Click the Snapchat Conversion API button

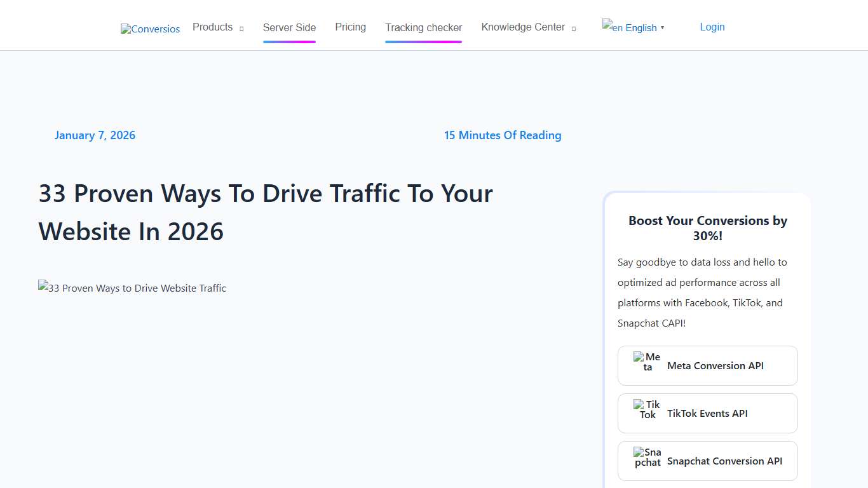[707, 461]
